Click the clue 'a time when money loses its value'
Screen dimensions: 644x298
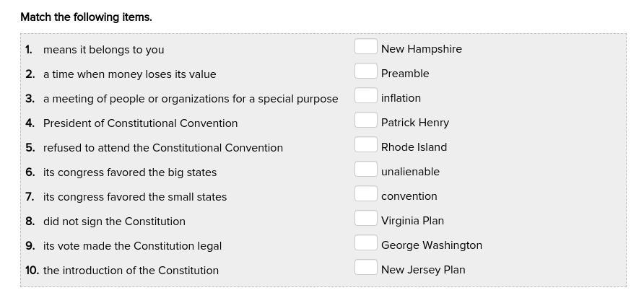[129, 74]
